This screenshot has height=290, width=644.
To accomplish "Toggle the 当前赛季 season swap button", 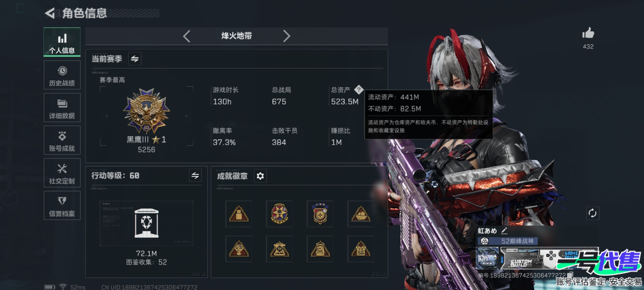I will pyautogui.click(x=135, y=59).
